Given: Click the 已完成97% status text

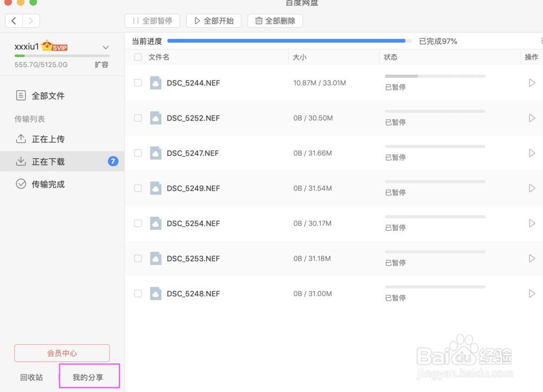Looking at the screenshot, I should [438, 41].
